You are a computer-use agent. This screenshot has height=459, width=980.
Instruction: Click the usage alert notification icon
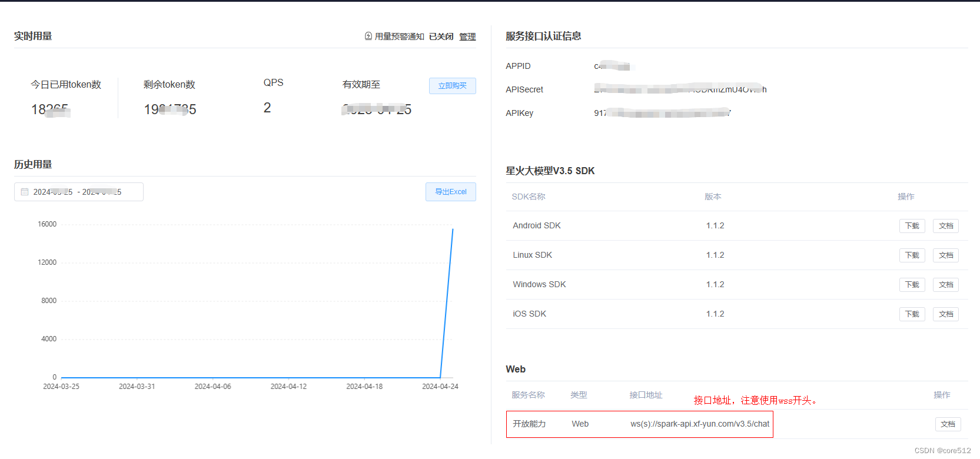(x=368, y=36)
